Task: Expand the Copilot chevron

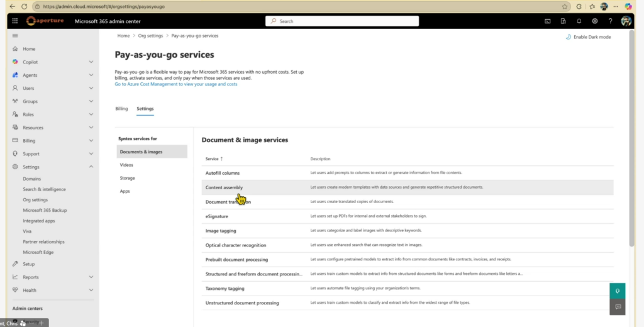Action: point(91,62)
